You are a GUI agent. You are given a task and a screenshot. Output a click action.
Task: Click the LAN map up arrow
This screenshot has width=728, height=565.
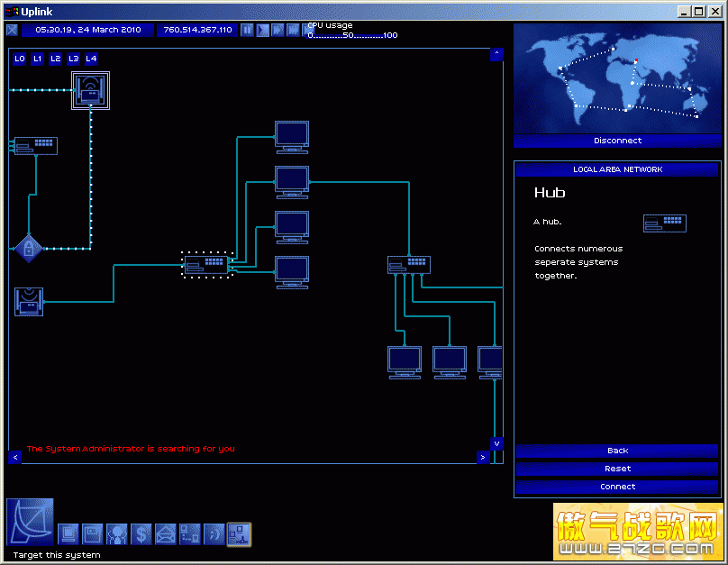496,54
